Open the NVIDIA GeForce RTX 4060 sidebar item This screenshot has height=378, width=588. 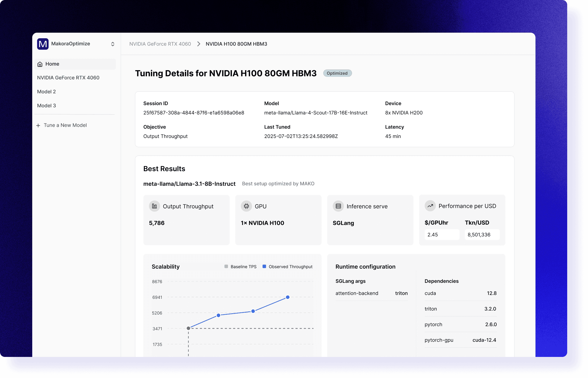click(x=68, y=78)
